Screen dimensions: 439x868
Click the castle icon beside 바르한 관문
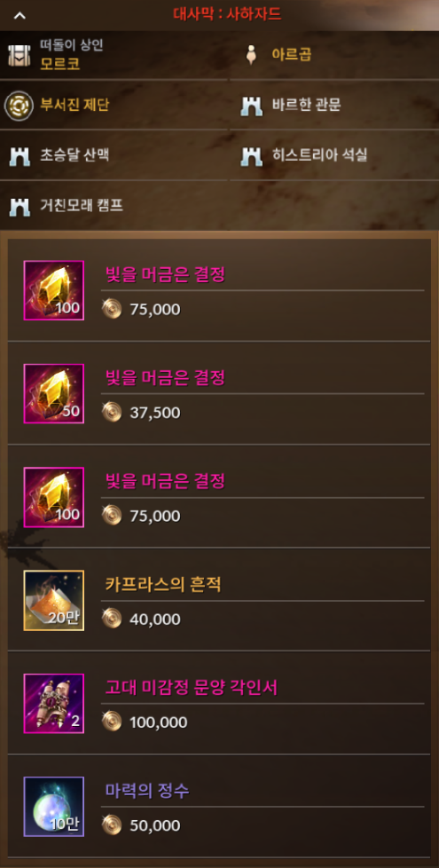click(x=252, y=106)
